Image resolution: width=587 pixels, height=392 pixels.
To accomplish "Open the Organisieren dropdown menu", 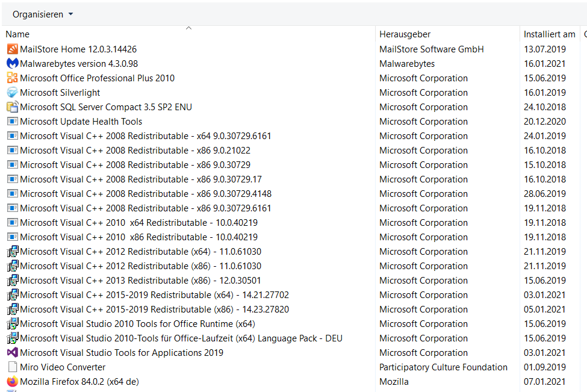I will click(43, 14).
